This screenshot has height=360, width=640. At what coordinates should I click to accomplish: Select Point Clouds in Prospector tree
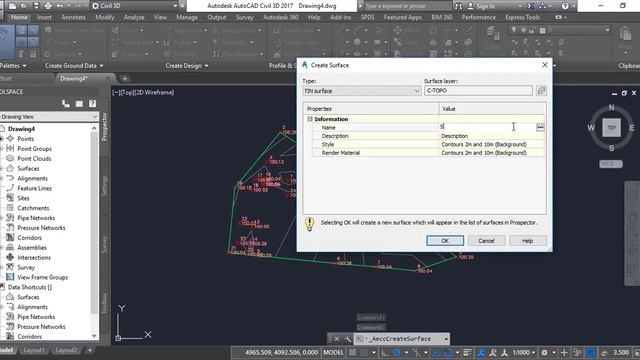[x=34, y=158]
